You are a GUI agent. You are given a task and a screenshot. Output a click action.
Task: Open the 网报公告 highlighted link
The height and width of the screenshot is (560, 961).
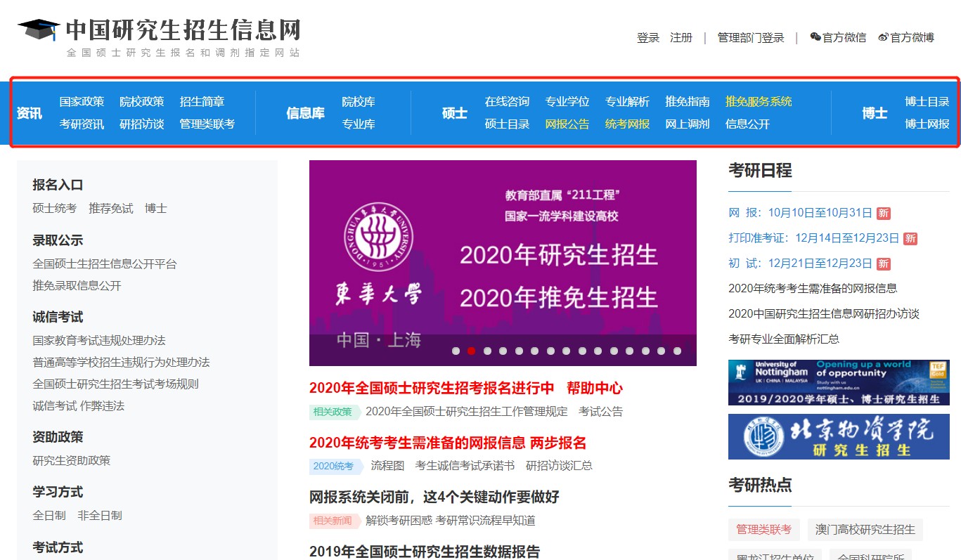(x=567, y=124)
